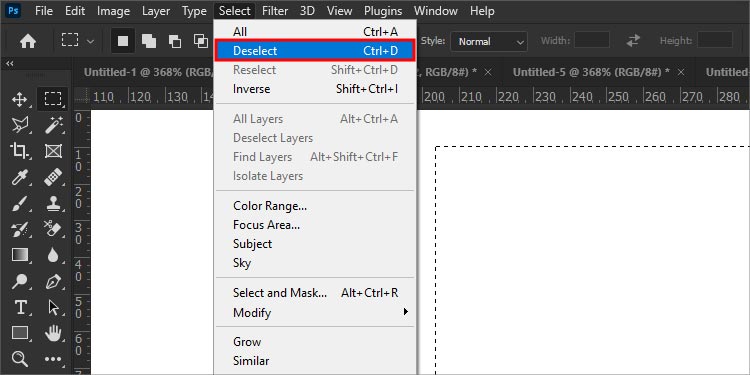750x375 pixels.
Task: Select the Frame tool
Action: pyautogui.click(x=53, y=152)
